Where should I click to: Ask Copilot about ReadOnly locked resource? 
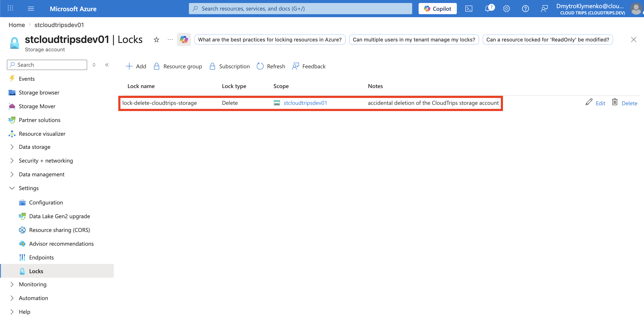[x=547, y=40]
